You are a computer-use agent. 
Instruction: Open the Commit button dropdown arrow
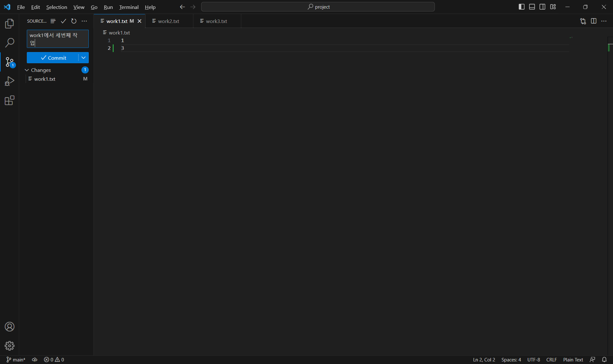click(83, 58)
